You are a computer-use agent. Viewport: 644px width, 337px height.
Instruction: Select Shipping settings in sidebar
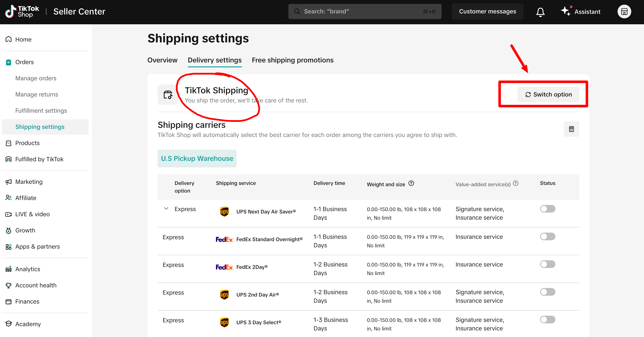point(45,127)
